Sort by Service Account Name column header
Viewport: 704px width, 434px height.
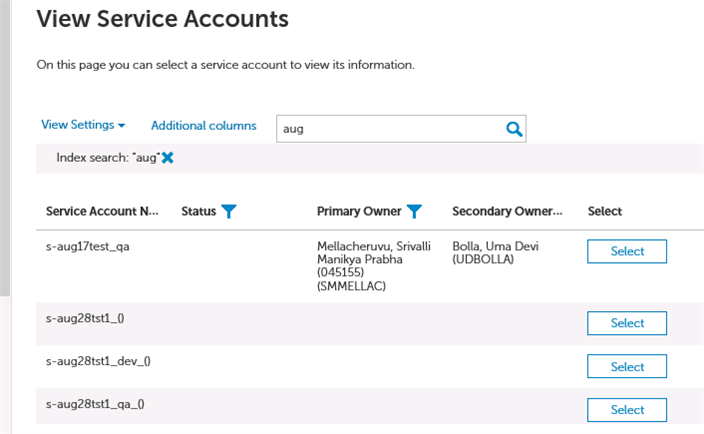[102, 211]
